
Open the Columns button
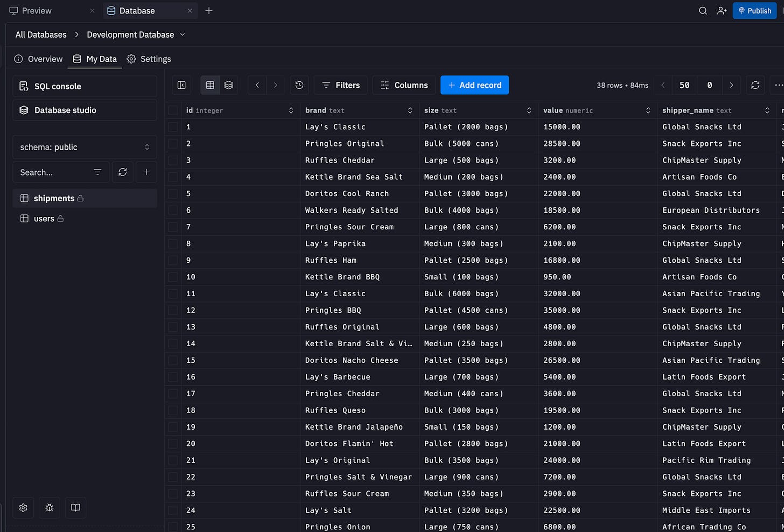(x=404, y=85)
